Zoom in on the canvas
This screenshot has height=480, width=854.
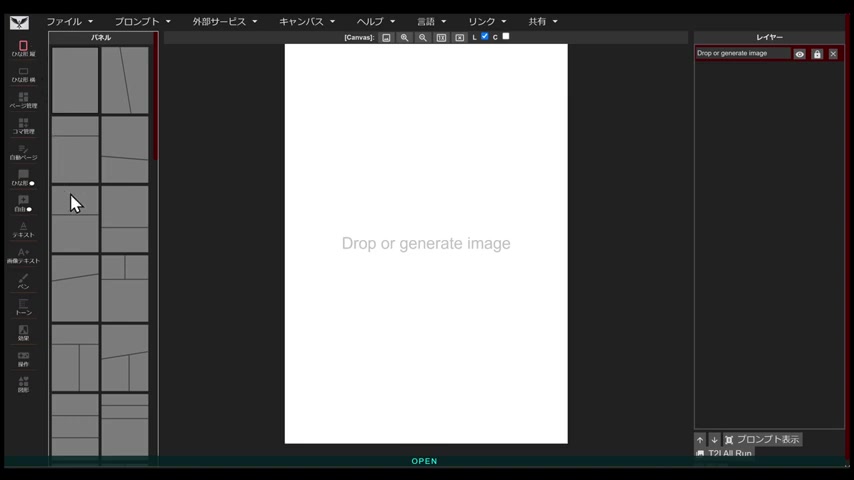(404, 38)
